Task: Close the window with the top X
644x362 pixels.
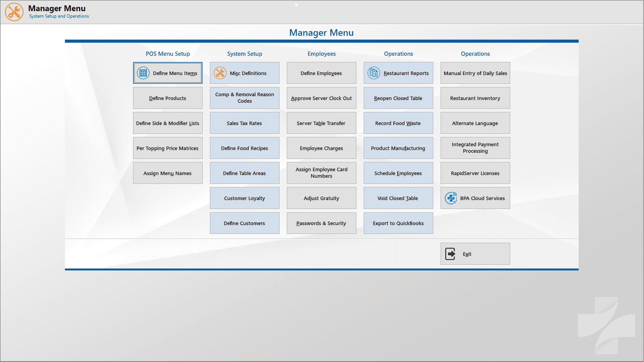Action: pos(296,5)
